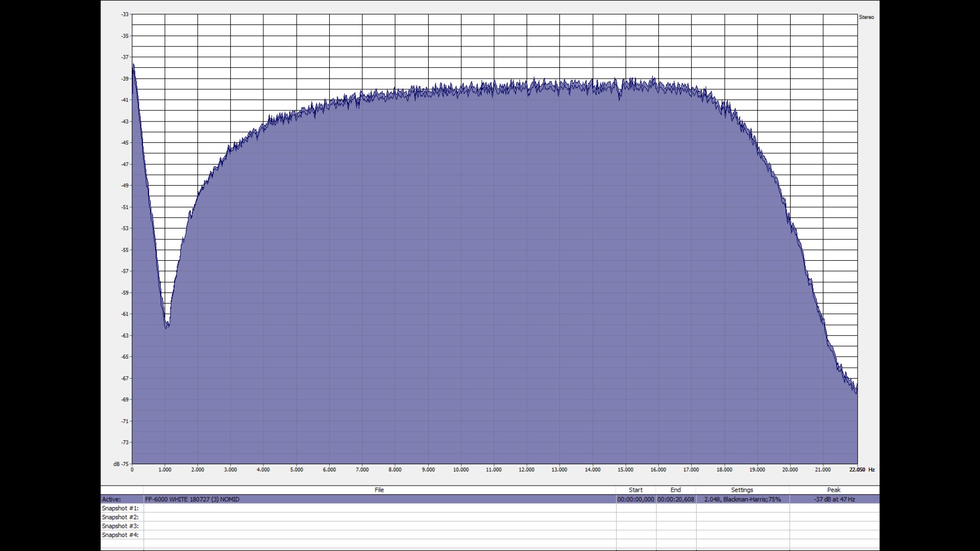Select the Snapshot #1 row
This screenshot has height=551, width=980.
(490, 508)
